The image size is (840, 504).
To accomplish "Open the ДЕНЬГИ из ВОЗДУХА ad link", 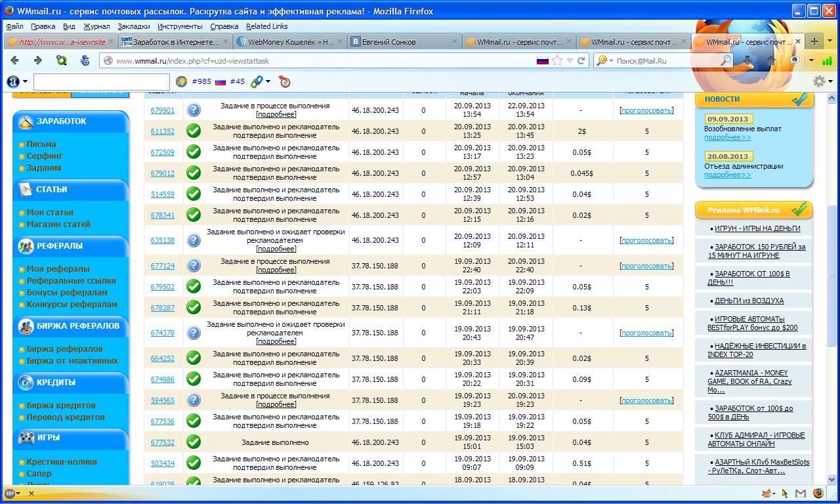I will click(x=749, y=301).
